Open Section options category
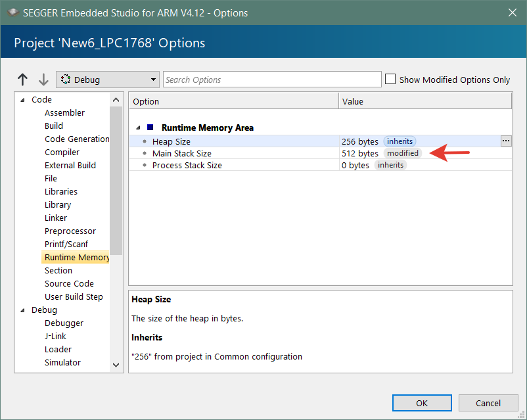 [x=58, y=270]
